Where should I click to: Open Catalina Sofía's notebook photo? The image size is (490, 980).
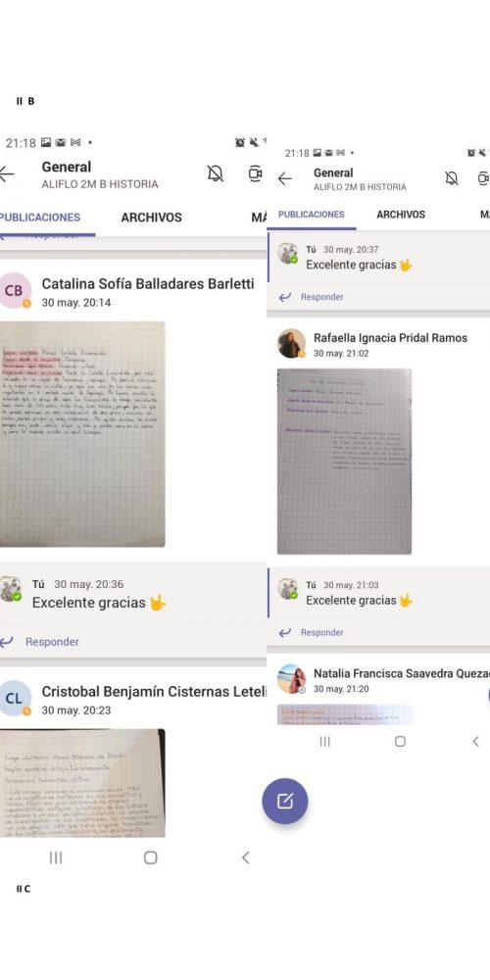coord(82,434)
